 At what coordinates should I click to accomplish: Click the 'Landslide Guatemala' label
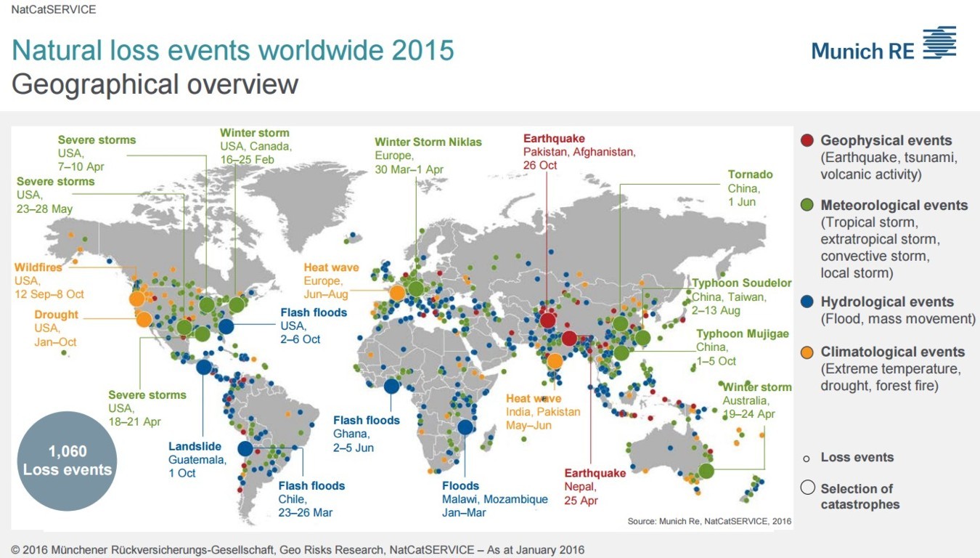[197, 460]
